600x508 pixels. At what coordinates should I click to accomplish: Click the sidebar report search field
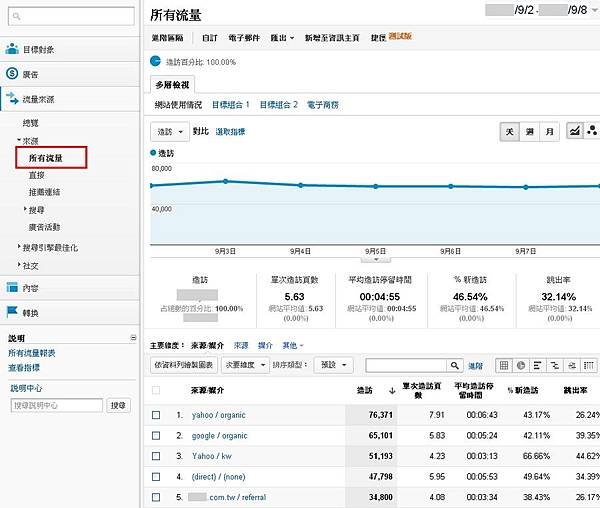coord(71,16)
